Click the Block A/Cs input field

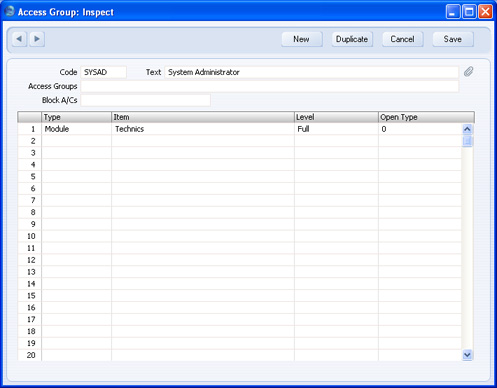(x=146, y=100)
